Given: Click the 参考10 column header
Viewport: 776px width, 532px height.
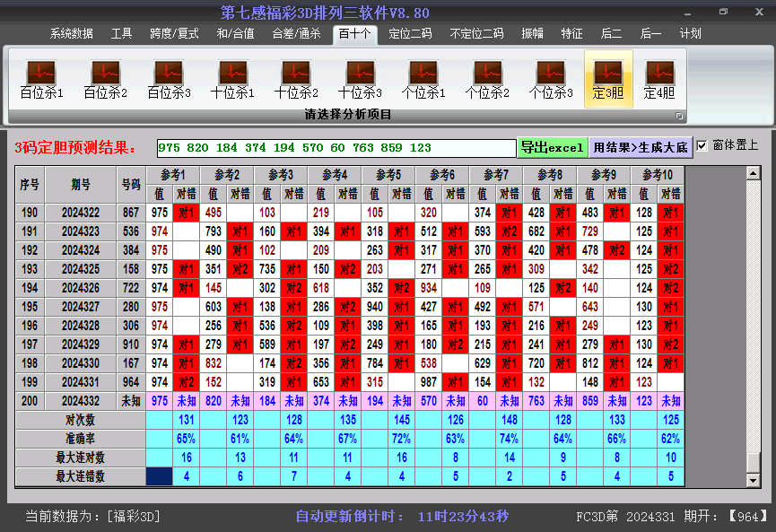Looking at the screenshot, I should point(658,175).
